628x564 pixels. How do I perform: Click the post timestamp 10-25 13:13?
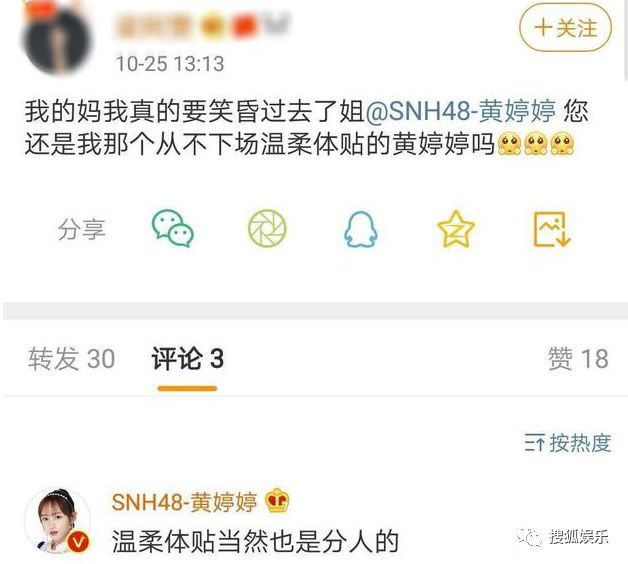click(x=170, y=64)
